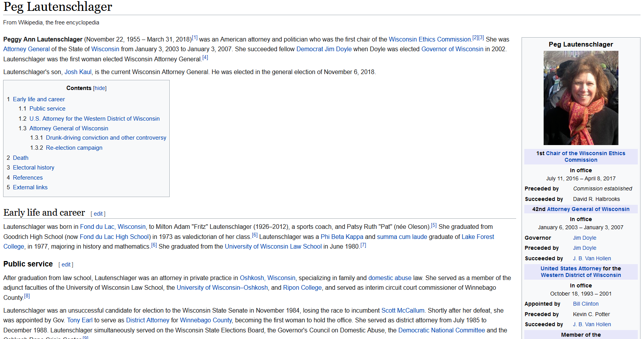This screenshot has width=644, height=339.
Task: Follow the 'Fond du Lac, Wisconsin' link
Action: 113,227
